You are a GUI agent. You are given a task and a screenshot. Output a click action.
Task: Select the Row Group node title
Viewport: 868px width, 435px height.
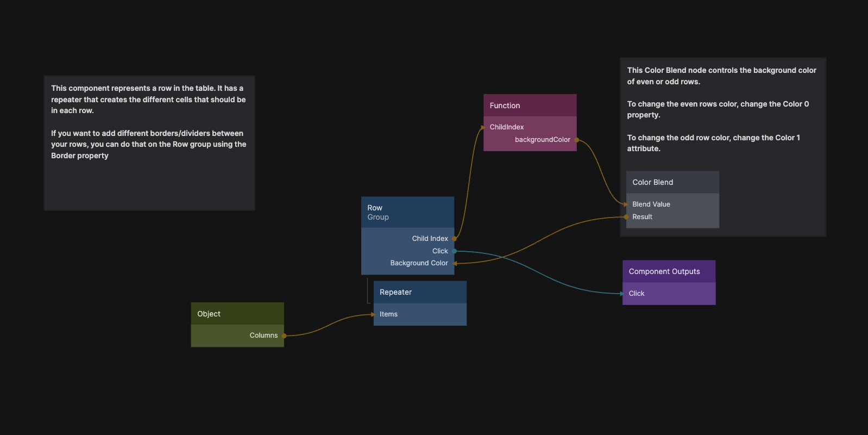coord(407,212)
